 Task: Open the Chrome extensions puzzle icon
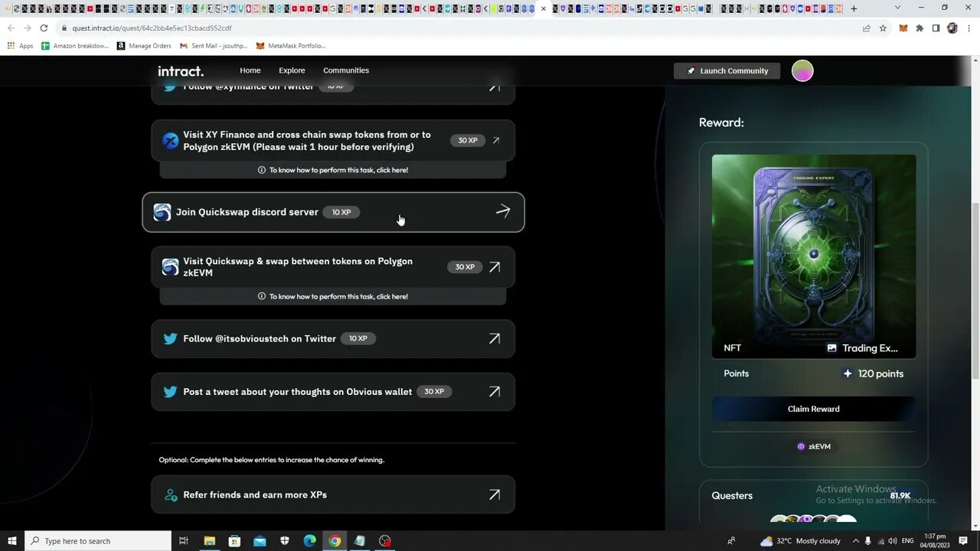920,28
